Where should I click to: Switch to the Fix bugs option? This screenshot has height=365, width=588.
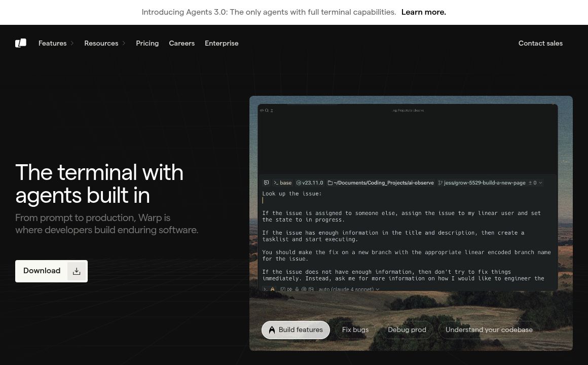pyautogui.click(x=355, y=330)
